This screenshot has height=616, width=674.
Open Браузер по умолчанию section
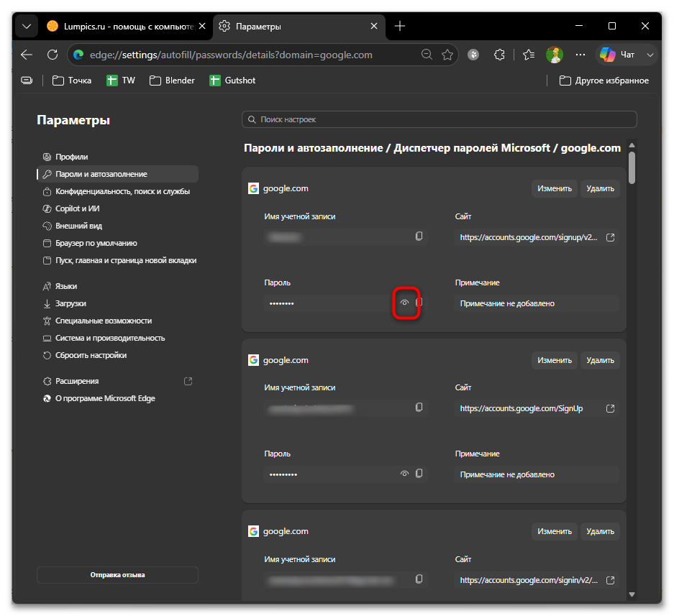click(x=117, y=243)
